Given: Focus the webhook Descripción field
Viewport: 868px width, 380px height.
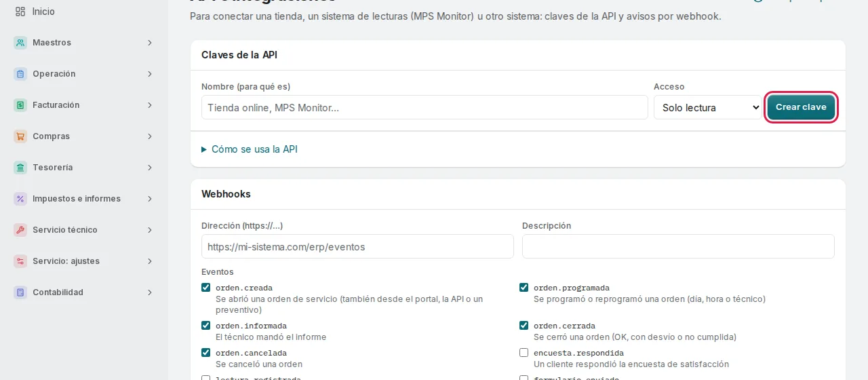Looking at the screenshot, I should coord(678,246).
